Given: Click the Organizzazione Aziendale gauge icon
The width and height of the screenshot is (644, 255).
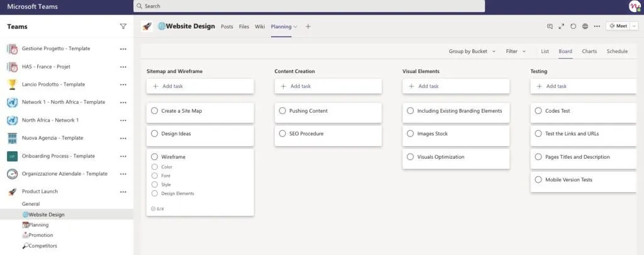Looking at the screenshot, I should (13, 174).
